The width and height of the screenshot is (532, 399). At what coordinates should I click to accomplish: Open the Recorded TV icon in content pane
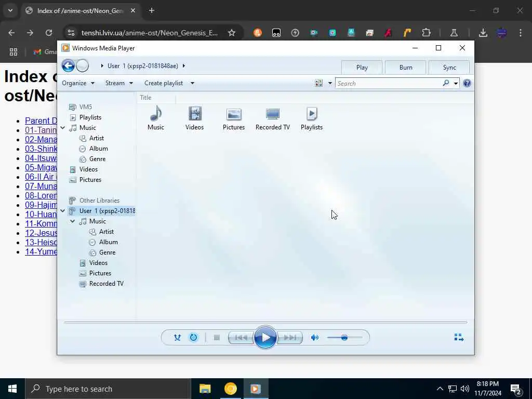point(273,118)
